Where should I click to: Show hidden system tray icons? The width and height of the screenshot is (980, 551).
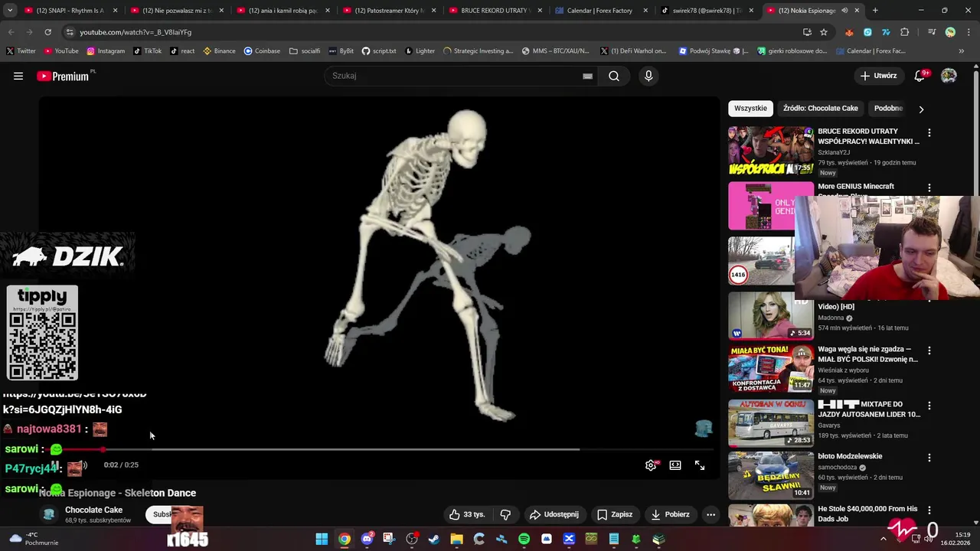(883, 539)
